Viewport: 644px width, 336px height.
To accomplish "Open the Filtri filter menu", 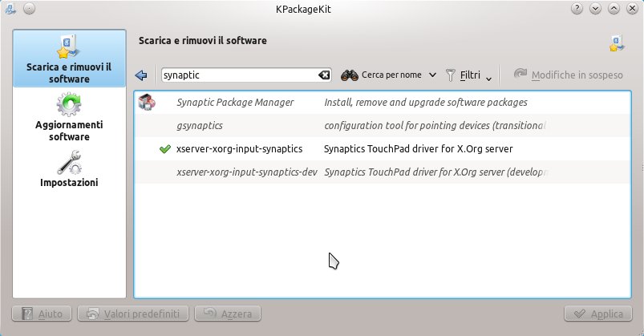I will pos(468,75).
